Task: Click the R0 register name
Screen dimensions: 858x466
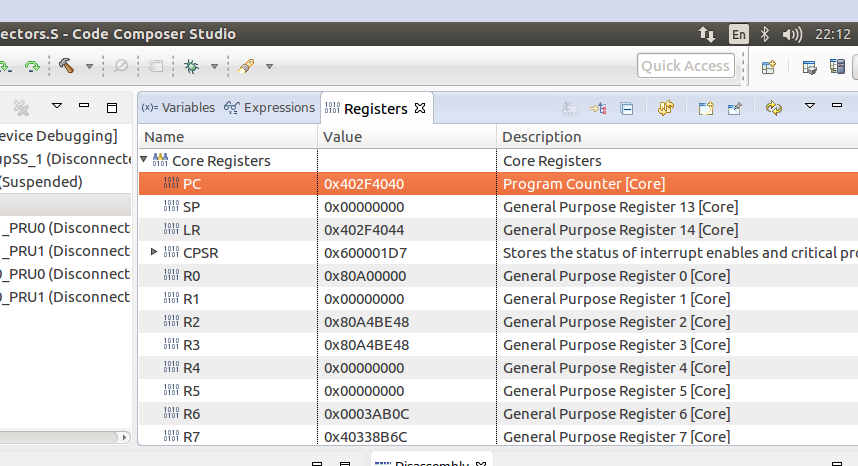Action: [x=192, y=276]
